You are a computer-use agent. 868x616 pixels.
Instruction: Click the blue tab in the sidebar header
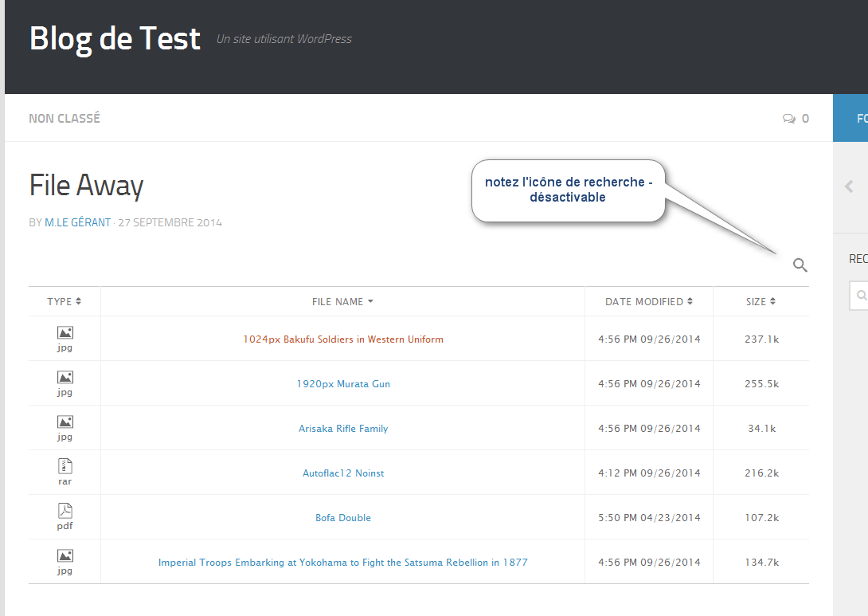(x=850, y=118)
